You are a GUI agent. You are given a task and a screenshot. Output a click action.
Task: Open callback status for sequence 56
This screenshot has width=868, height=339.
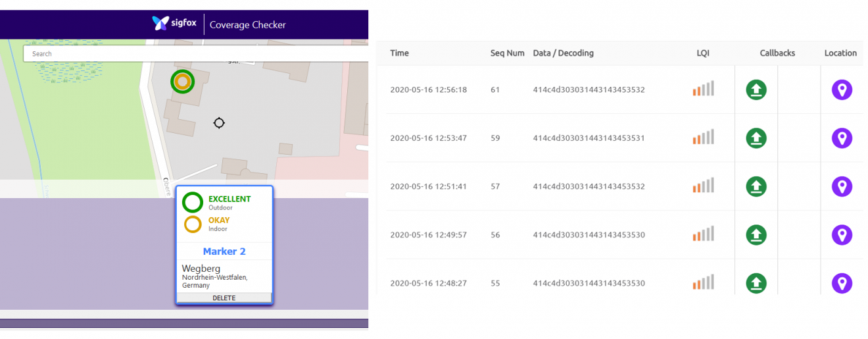coord(756,235)
